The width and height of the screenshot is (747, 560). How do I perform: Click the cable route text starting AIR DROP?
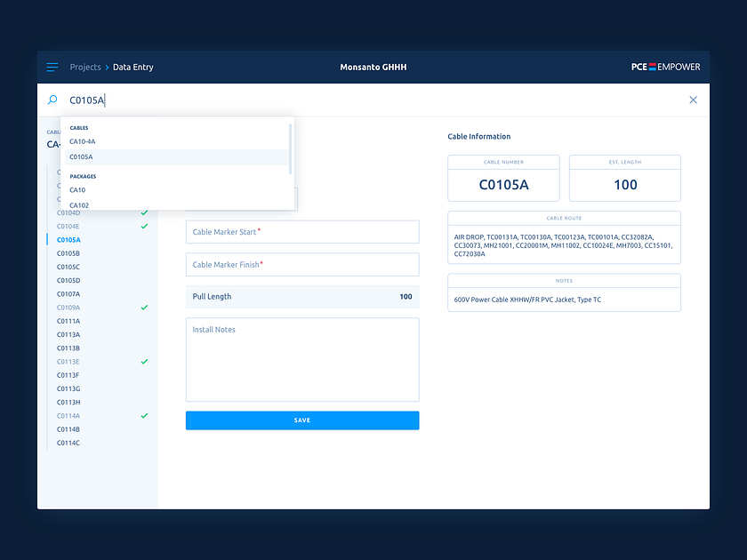[564, 245]
